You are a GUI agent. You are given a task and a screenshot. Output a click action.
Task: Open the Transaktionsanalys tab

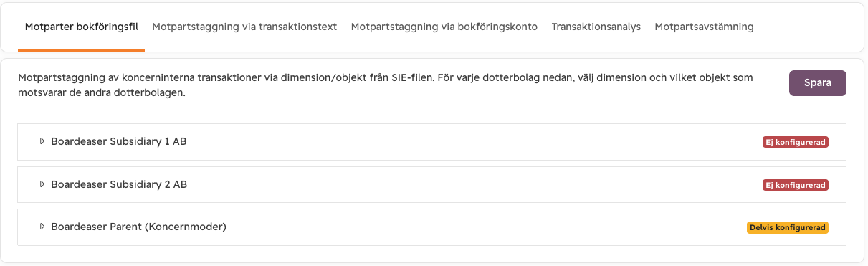click(x=596, y=27)
